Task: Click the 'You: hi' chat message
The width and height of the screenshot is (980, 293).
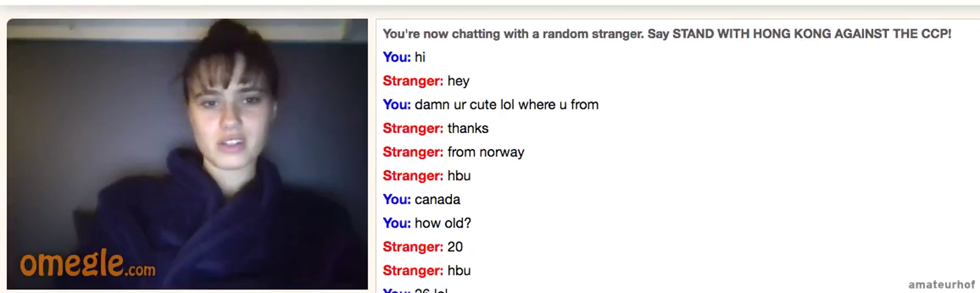Action: coord(404,57)
